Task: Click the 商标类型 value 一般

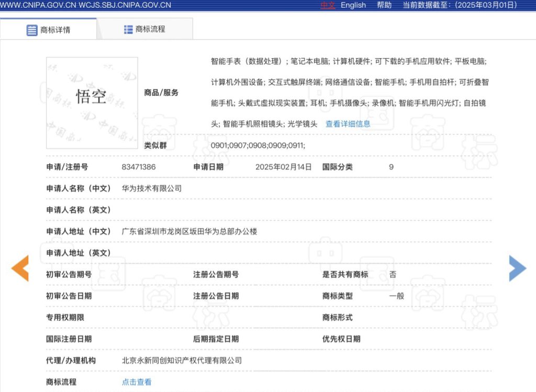Action: pyautogui.click(x=397, y=296)
